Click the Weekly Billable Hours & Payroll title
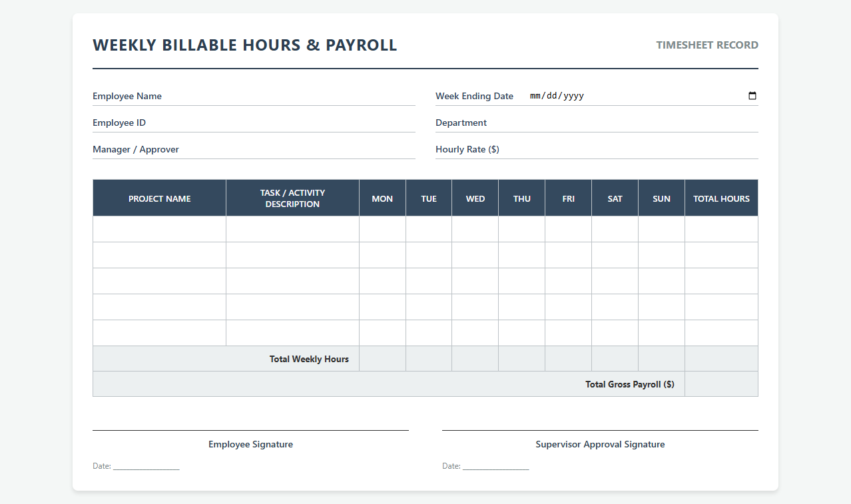The image size is (851, 504). click(x=245, y=45)
